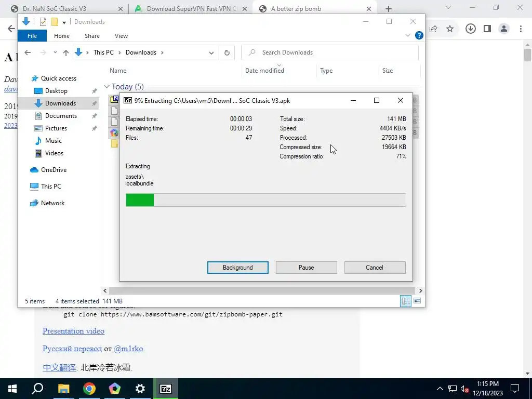532x399 pixels.
Task: Click the right arrow of horizontal scrollbar
Action: pos(420,291)
